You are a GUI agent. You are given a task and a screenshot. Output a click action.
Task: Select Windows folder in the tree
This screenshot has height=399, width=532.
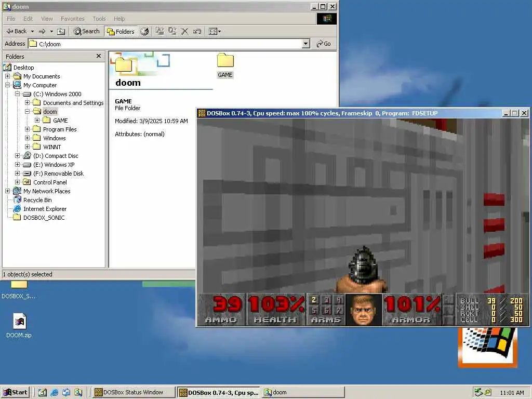pyautogui.click(x=54, y=138)
